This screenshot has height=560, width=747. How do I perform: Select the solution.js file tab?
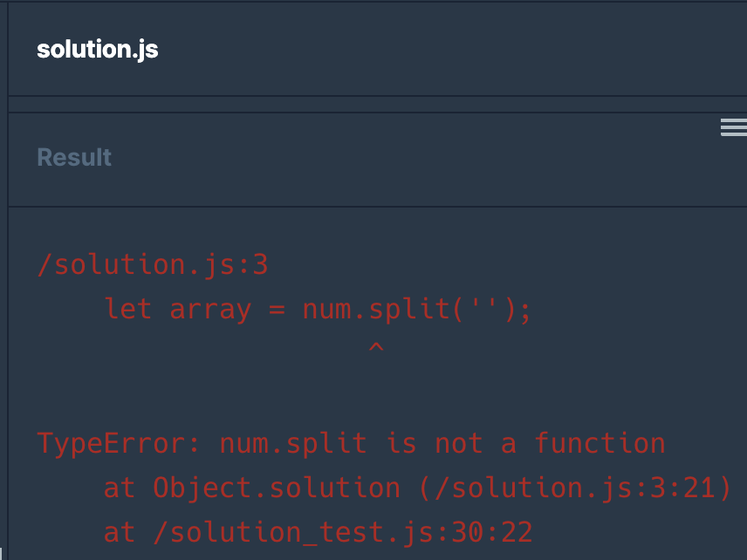pos(98,50)
